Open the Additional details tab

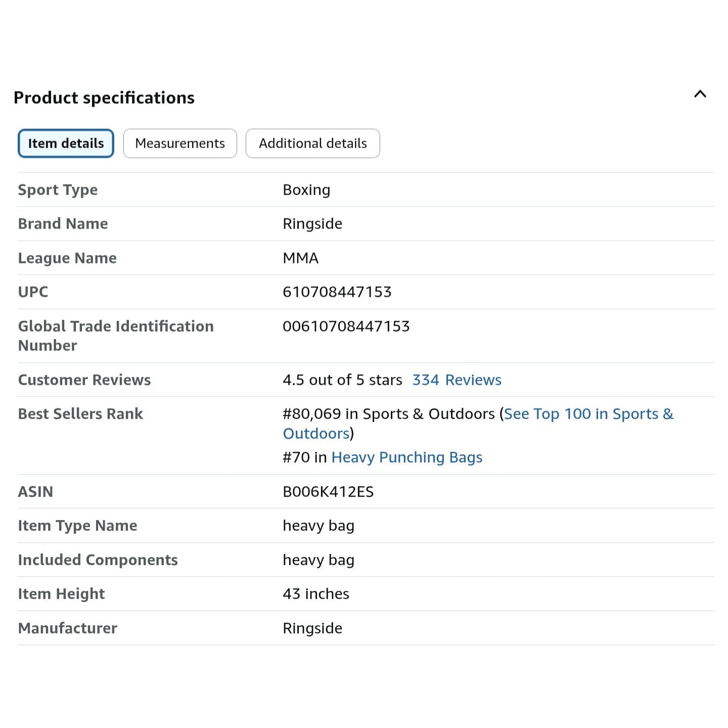[312, 144]
